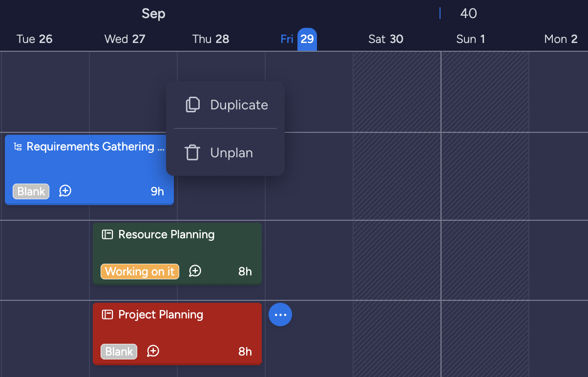This screenshot has height=377, width=588.
Task: Open the Resource Planning task title
Action: 167,234
